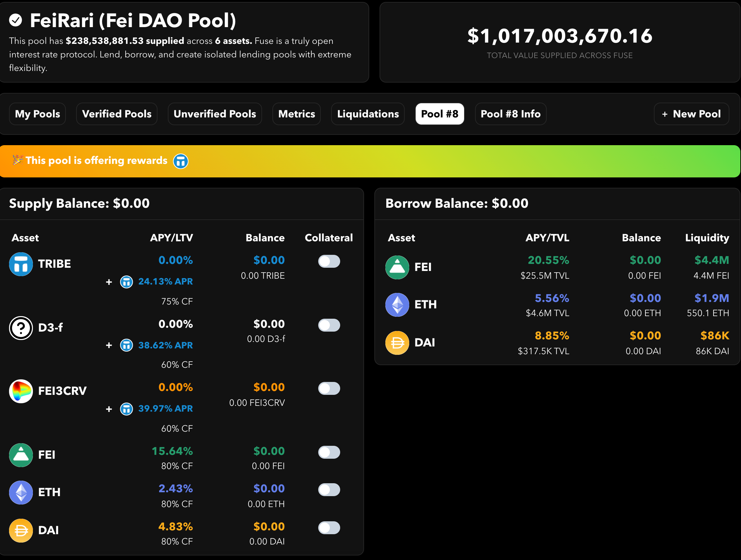The image size is (741, 560).
Task: Switch to Verified Pools tab
Action: click(x=117, y=114)
